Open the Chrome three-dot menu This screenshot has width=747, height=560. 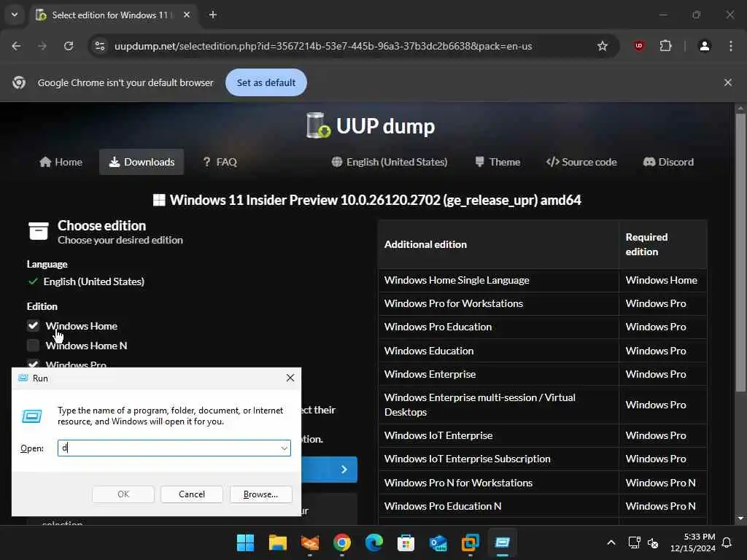tap(731, 46)
